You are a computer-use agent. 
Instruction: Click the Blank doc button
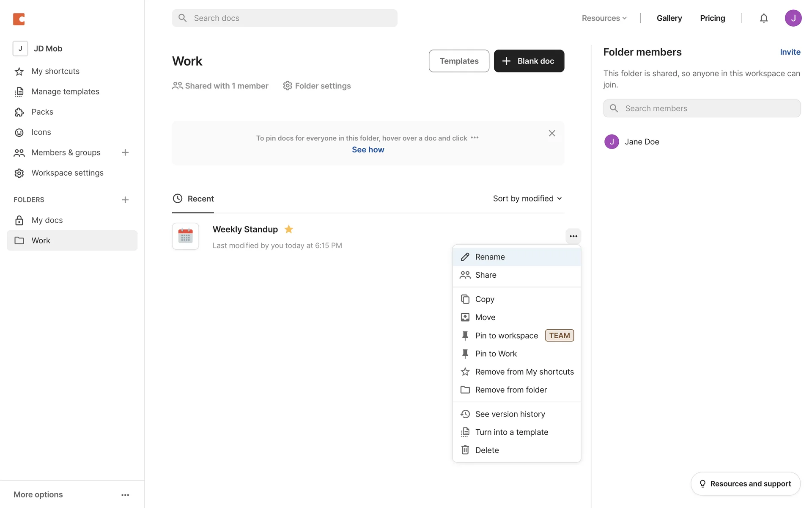tap(529, 61)
